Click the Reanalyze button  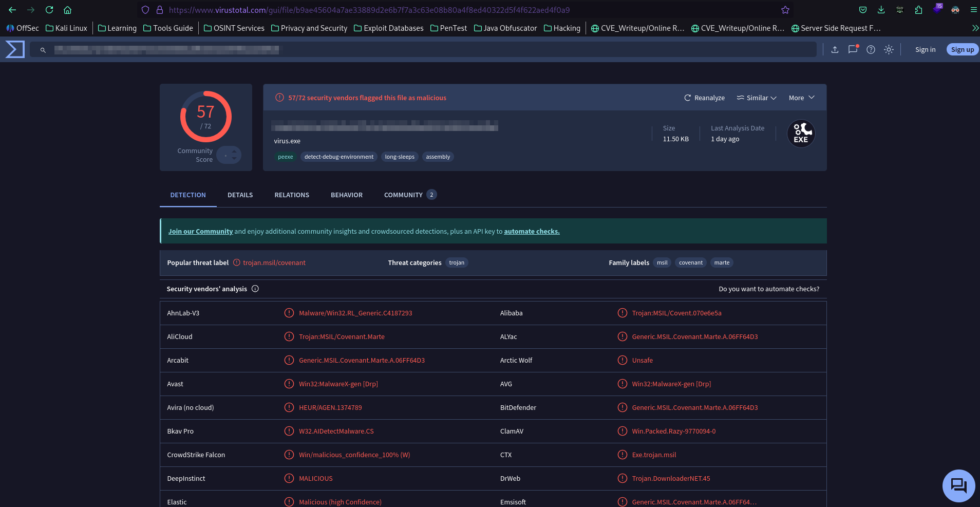[704, 98]
